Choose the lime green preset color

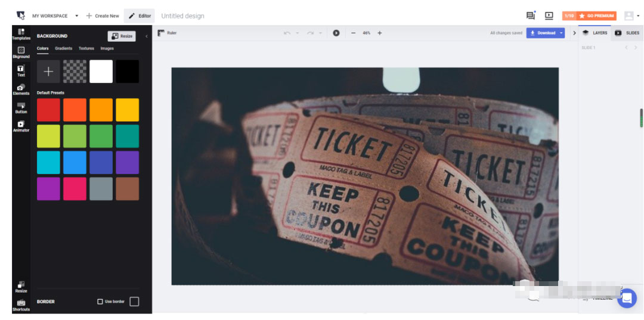(48, 136)
